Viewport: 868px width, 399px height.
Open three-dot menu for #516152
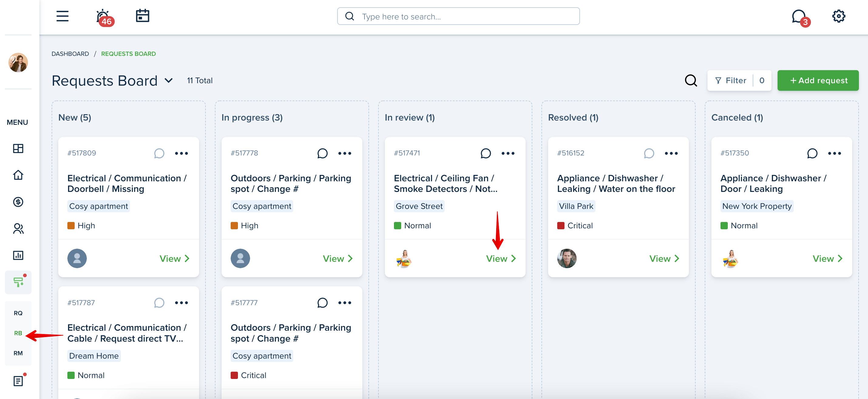(671, 153)
